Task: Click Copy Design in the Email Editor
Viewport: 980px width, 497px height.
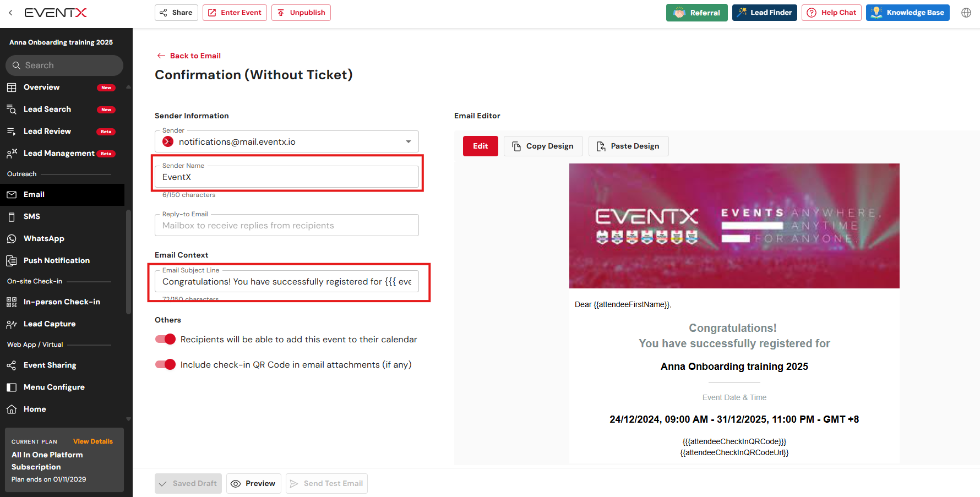Action: click(x=543, y=146)
